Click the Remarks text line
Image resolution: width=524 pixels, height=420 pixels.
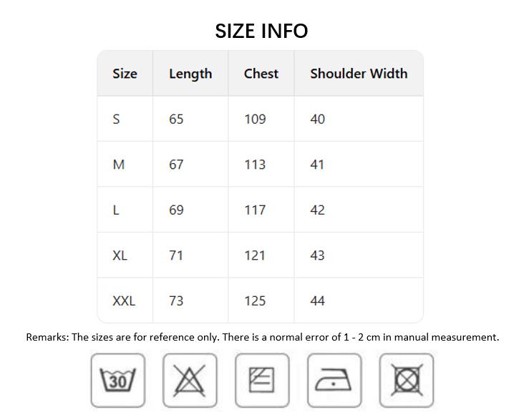click(x=262, y=337)
